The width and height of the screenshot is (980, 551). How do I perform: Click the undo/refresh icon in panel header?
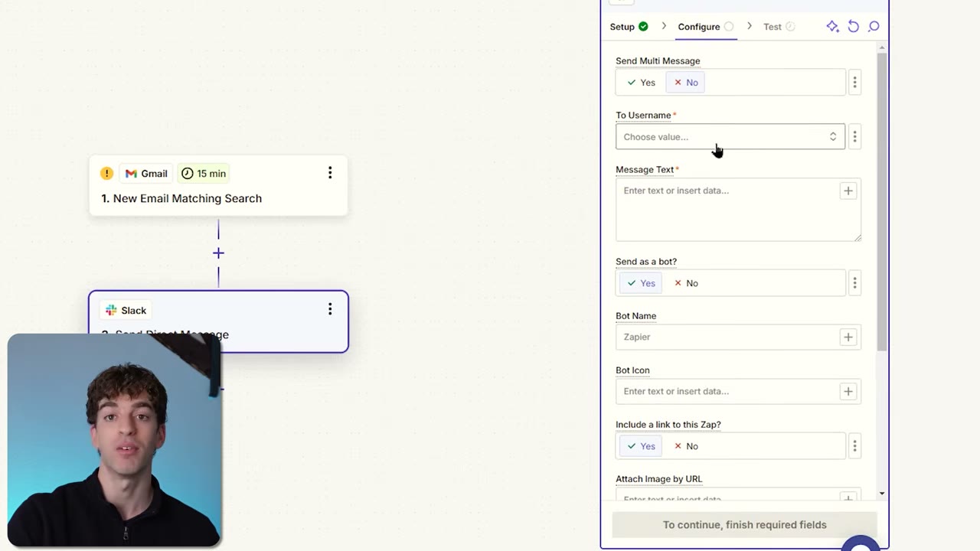click(x=853, y=27)
